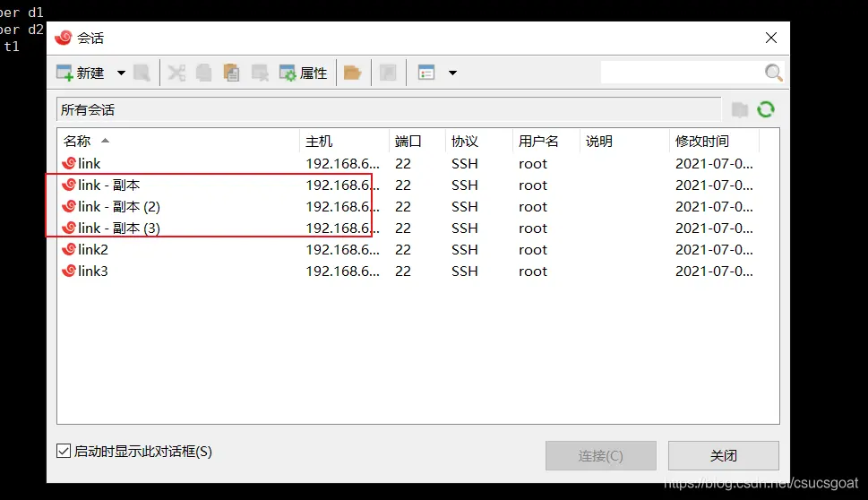
Task: Select the session named link3
Action: click(93, 272)
